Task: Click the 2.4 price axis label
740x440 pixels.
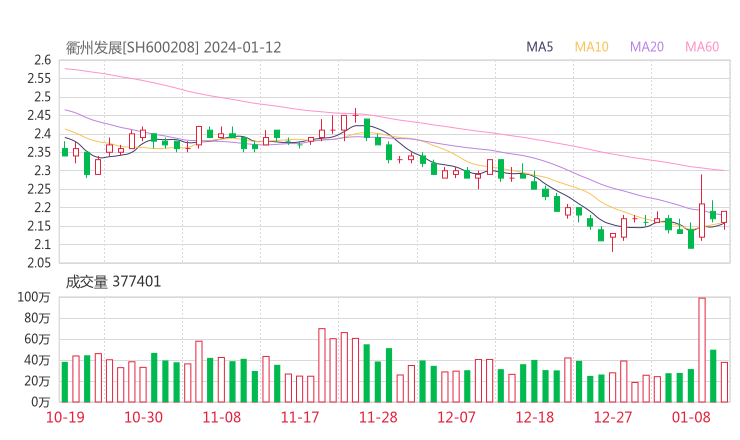Action: pyautogui.click(x=42, y=134)
